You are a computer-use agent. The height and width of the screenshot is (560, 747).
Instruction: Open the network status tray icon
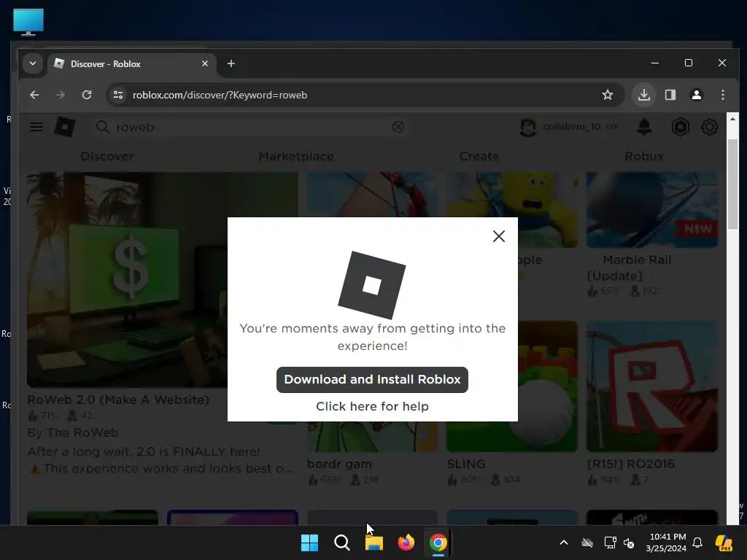click(611, 542)
